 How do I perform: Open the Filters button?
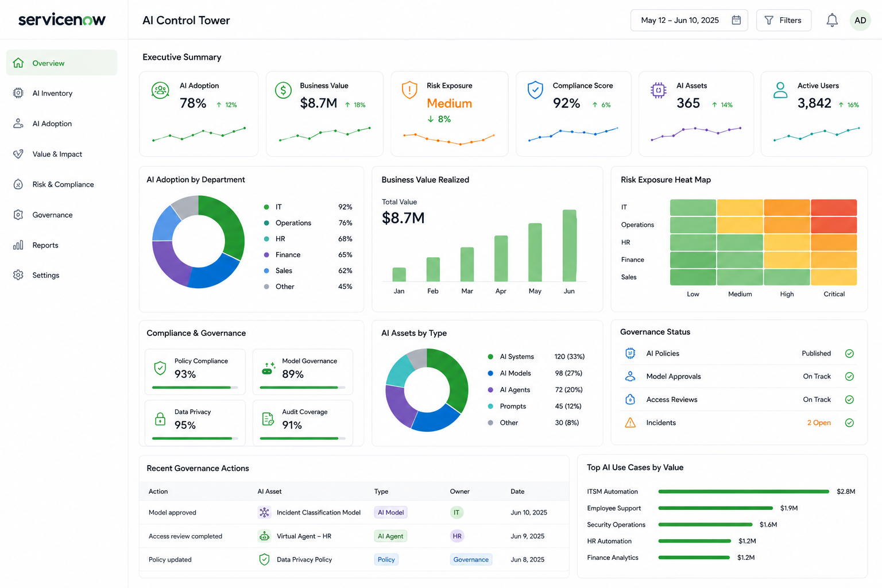783,20
